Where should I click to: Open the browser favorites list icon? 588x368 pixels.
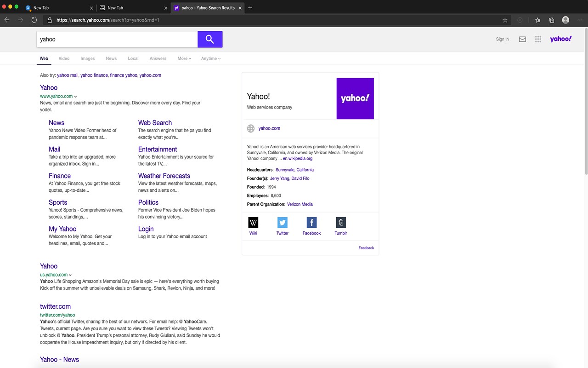point(538,20)
